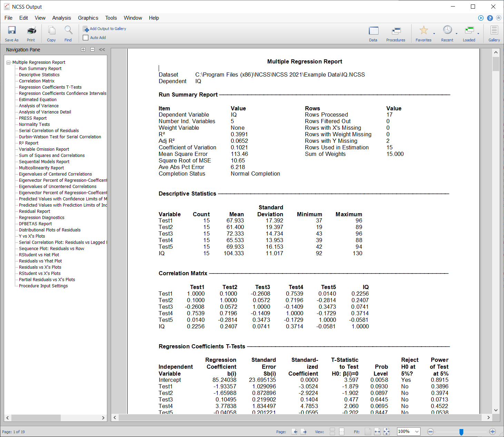Screen dimensions: 504x437
Task: Click the Print icon
Action: (x=31, y=33)
